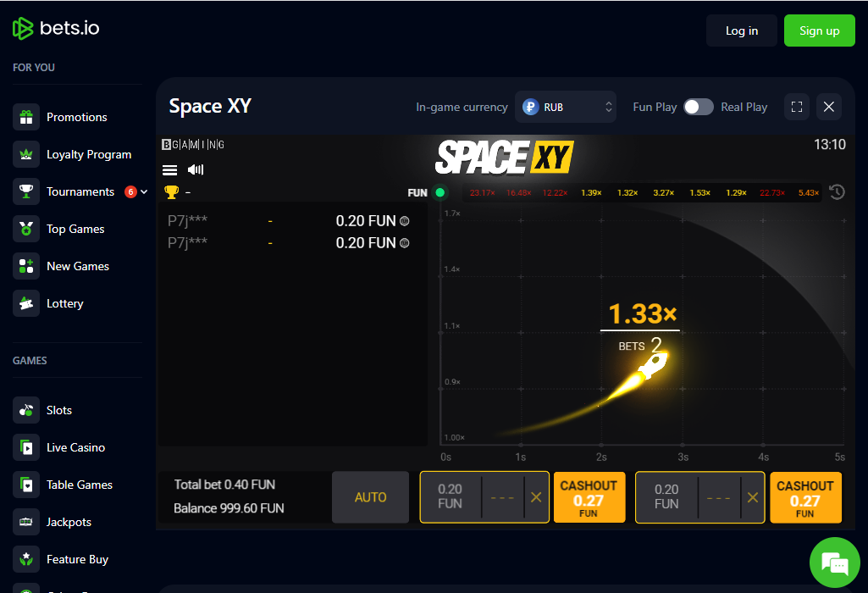Expand the Tournaments submenu chevron
The height and width of the screenshot is (593, 868).
[145, 192]
